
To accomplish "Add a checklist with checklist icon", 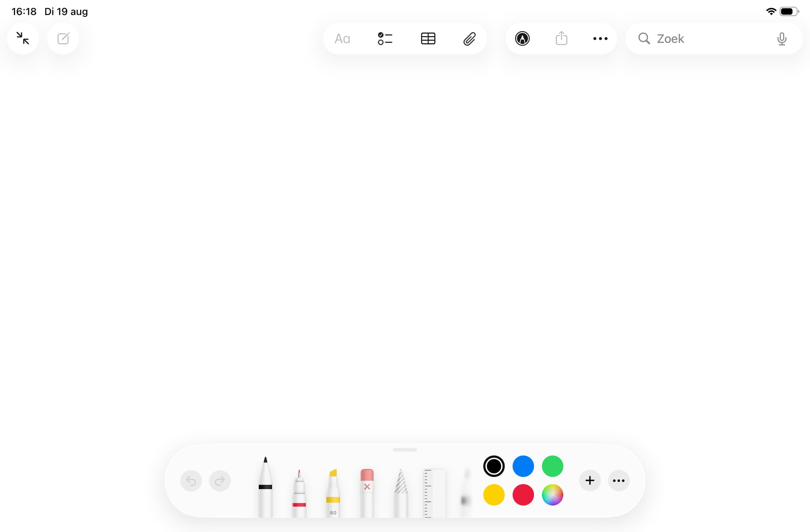I will click(385, 39).
